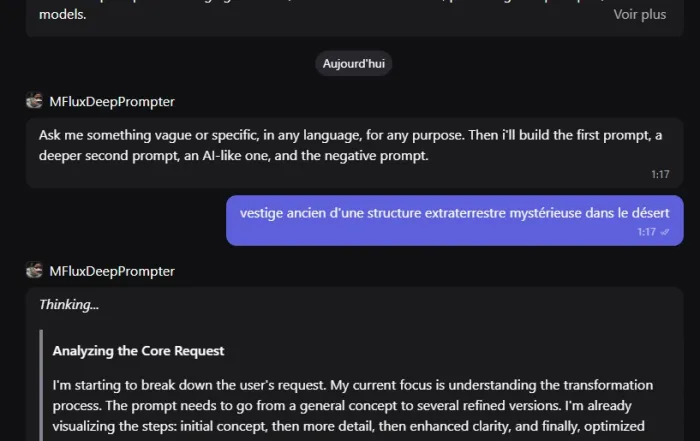
Task: Click 'Ask me something vague' message text
Action: click(x=350, y=135)
